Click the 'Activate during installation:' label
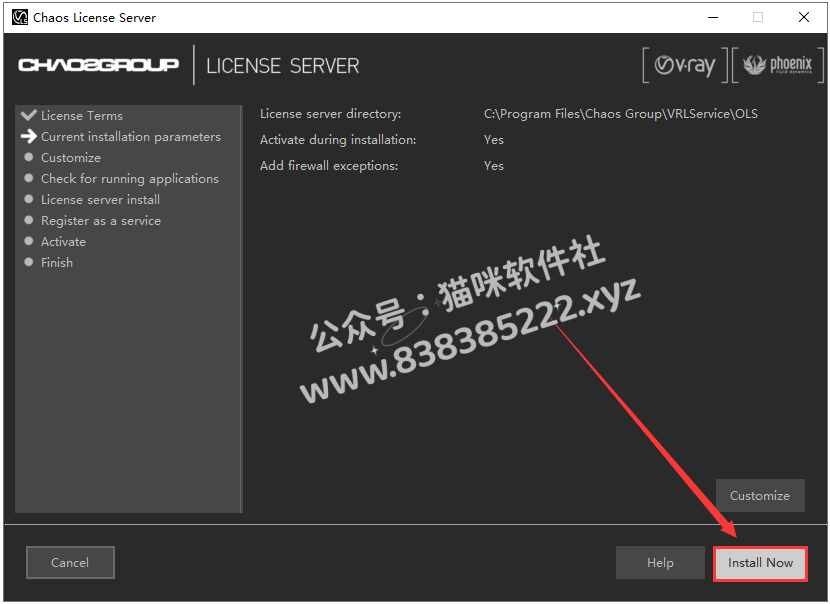 [338, 140]
